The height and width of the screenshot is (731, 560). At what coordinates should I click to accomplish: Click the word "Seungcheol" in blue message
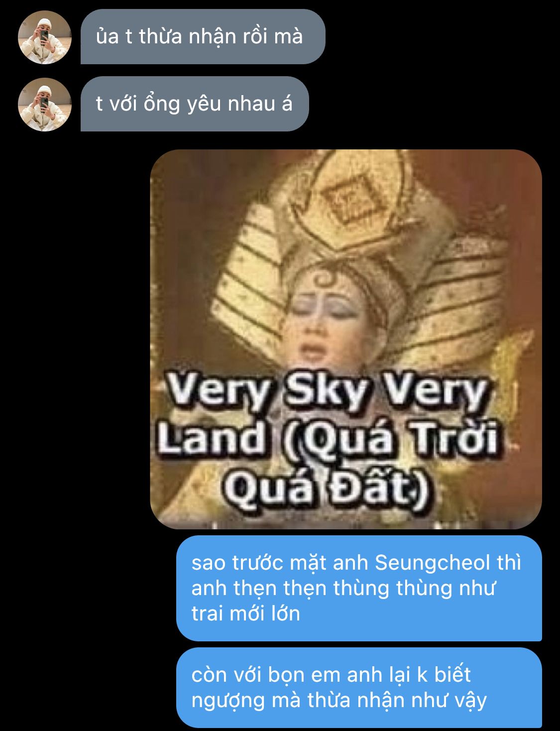[x=433, y=563]
